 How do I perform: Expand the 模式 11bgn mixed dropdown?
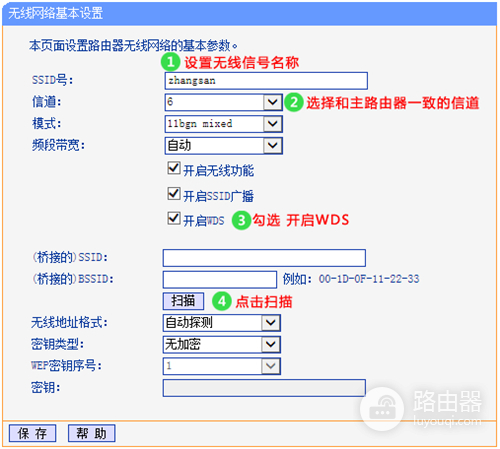[x=224, y=124]
